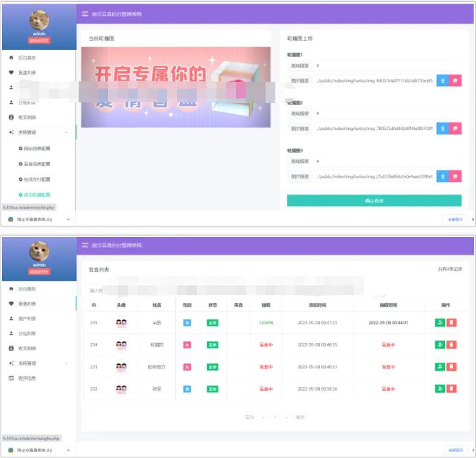Click the pink gender badge in row 233
476x458 pixels.
point(188,367)
